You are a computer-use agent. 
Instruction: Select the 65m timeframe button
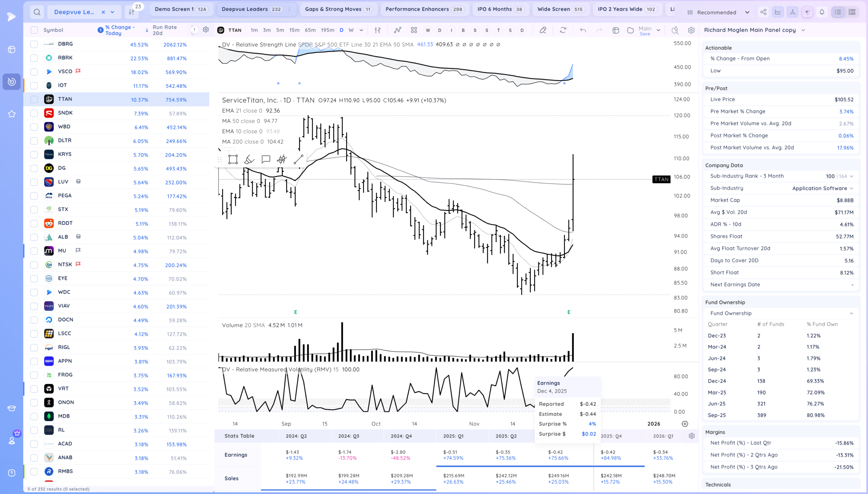click(x=310, y=30)
